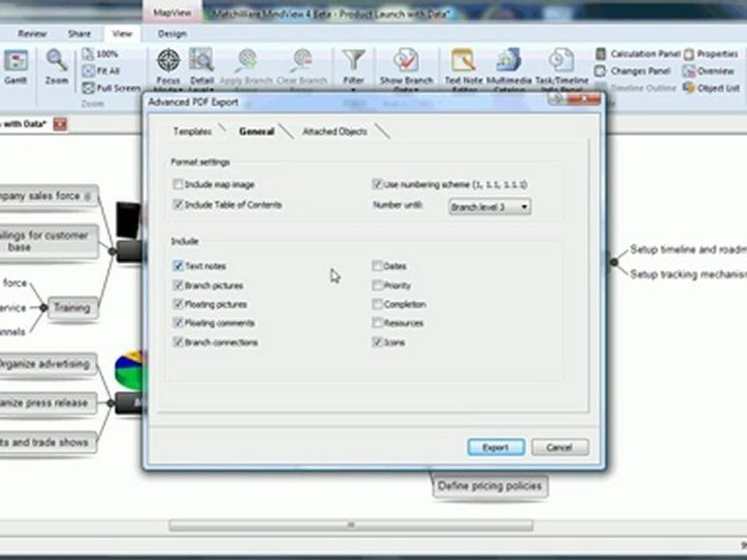747x560 pixels.
Task: Open the Share ribbon tab
Action: [79, 33]
